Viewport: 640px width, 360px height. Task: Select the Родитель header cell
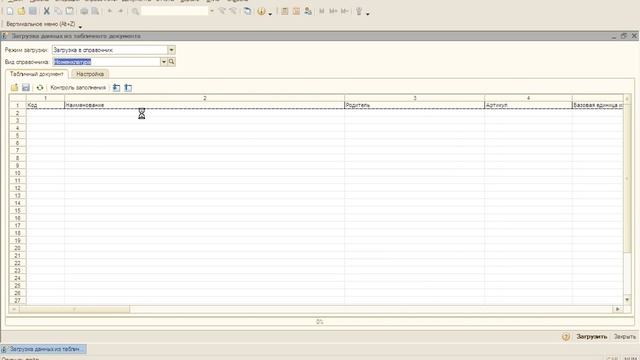pos(415,105)
